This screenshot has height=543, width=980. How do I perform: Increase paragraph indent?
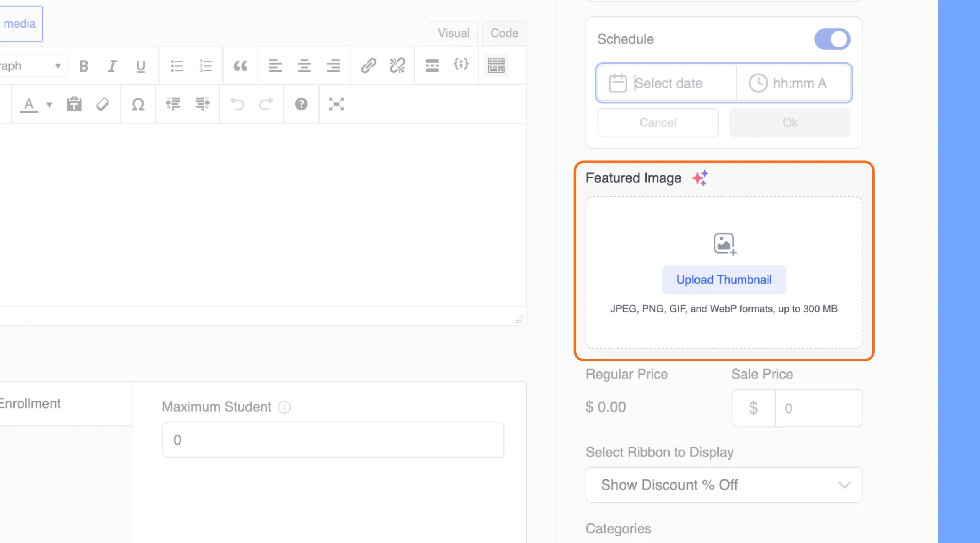click(202, 104)
